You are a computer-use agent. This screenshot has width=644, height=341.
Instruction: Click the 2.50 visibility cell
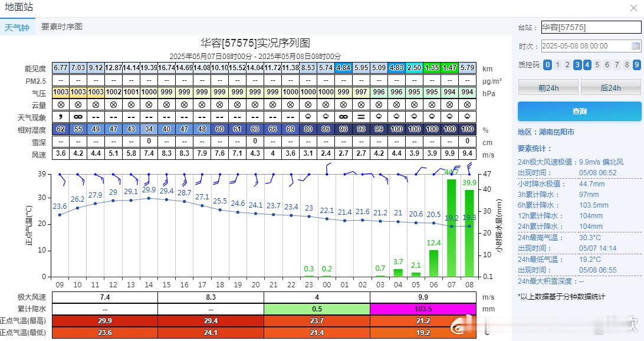414,68
